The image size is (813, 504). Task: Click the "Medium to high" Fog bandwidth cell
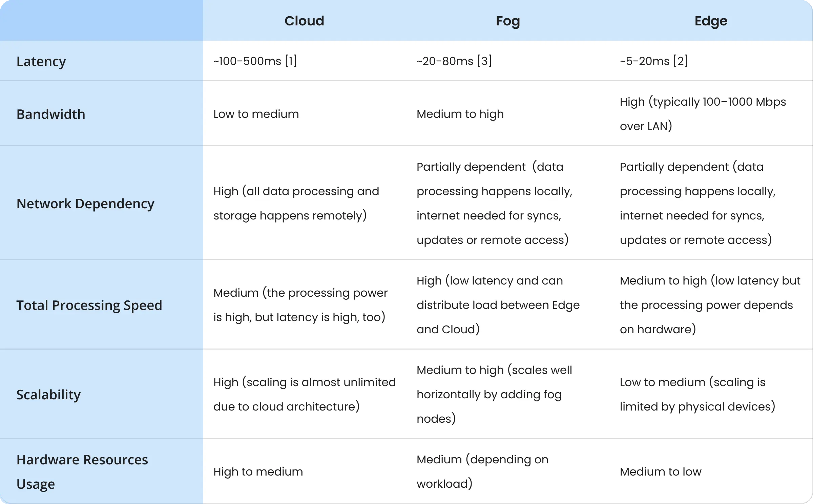460,114
